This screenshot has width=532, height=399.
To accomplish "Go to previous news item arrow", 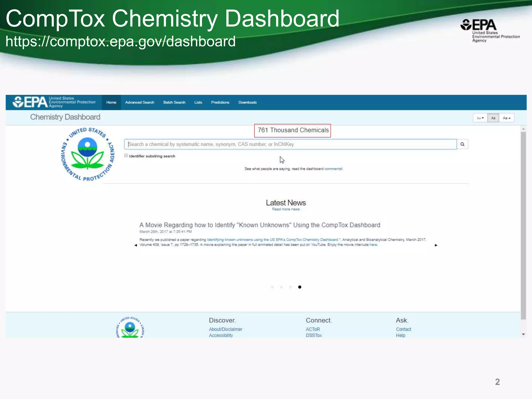I will 136,245.
